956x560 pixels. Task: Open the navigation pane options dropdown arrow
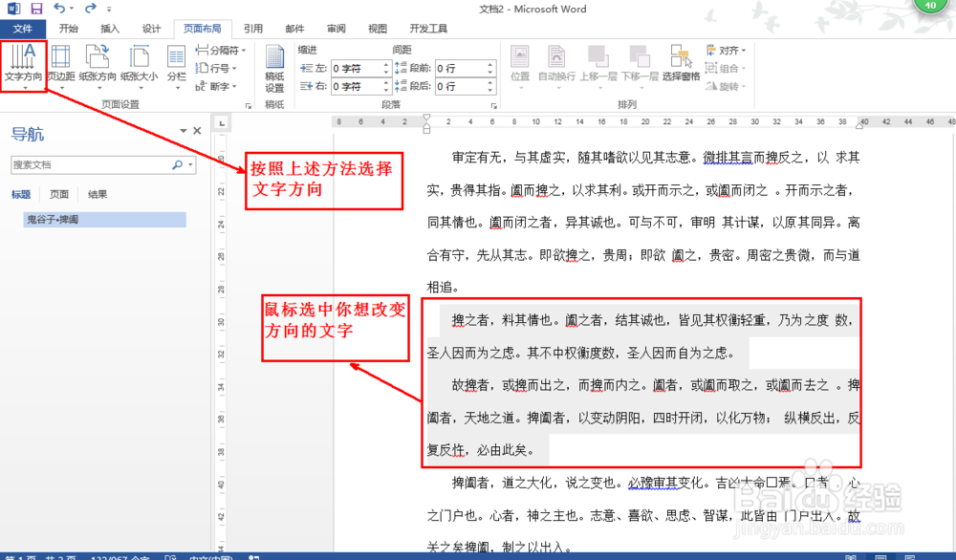coord(183,130)
